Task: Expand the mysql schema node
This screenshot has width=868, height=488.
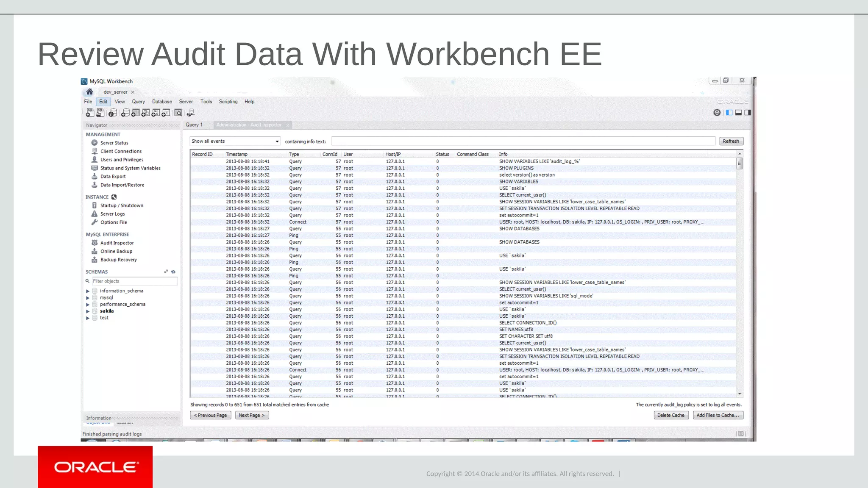Action: pyautogui.click(x=88, y=298)
